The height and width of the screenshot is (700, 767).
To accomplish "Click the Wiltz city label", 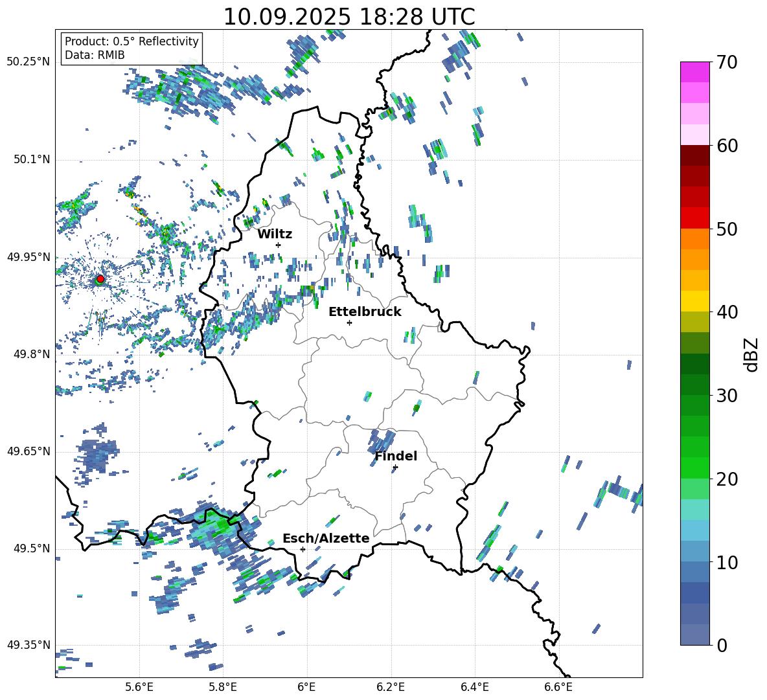I will tap(275, 234).
